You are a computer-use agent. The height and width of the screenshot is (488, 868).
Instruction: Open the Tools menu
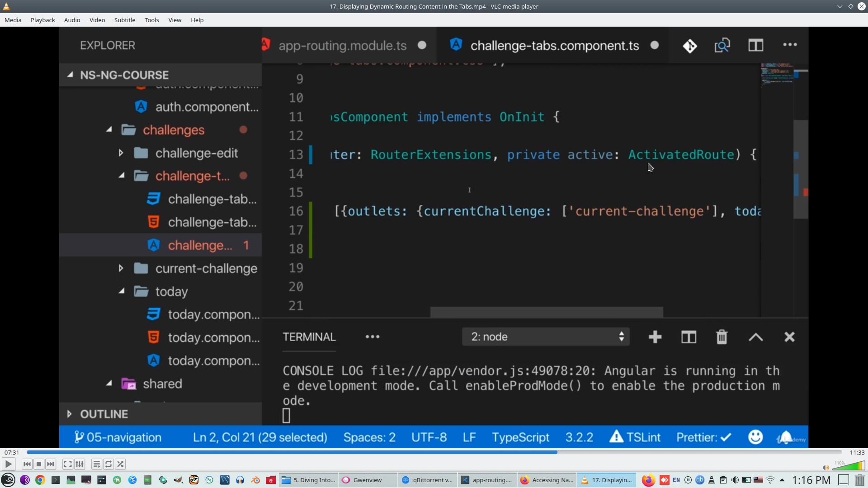coord(151,20)
